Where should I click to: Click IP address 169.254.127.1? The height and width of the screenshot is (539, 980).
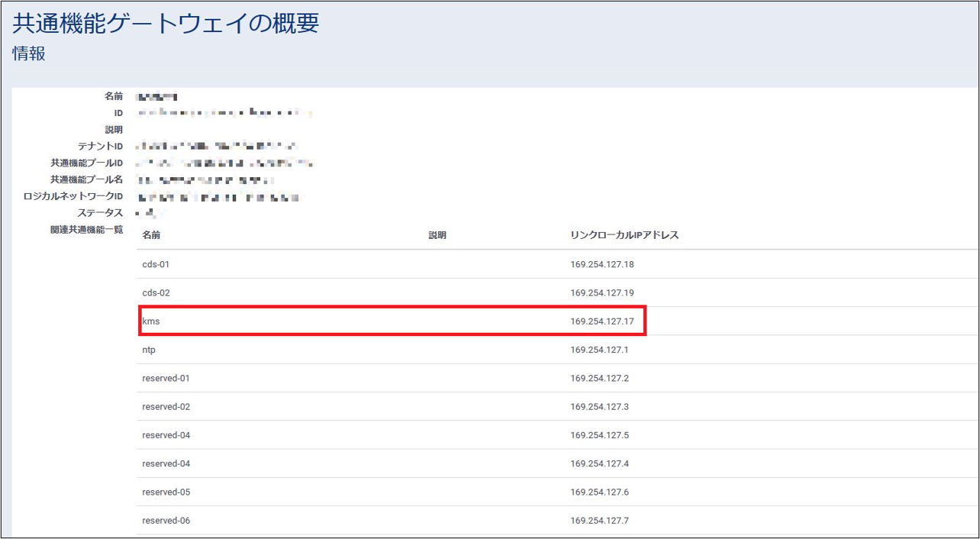(600, 350)
